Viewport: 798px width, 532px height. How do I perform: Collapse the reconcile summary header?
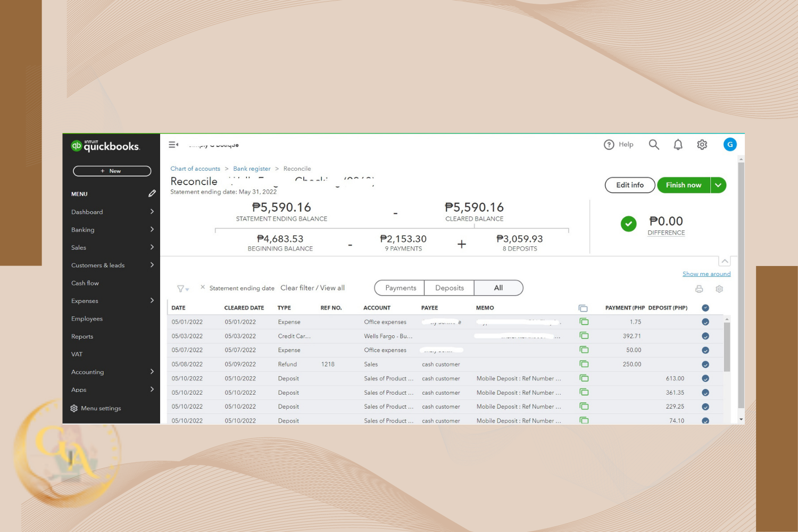725,261
